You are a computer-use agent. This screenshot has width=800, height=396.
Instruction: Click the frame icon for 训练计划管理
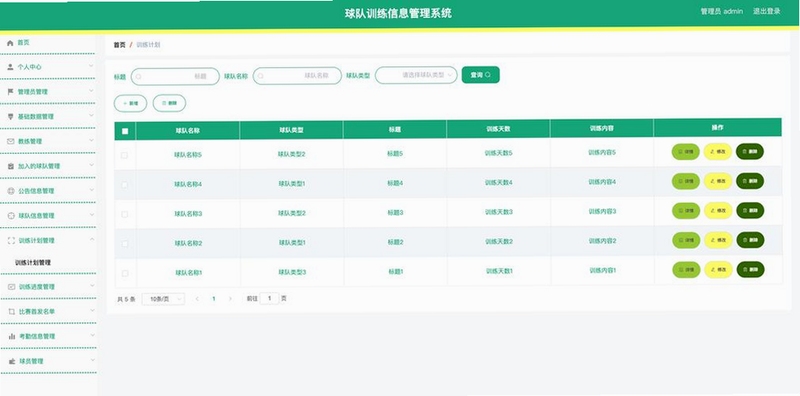click(x=12, y=240)
